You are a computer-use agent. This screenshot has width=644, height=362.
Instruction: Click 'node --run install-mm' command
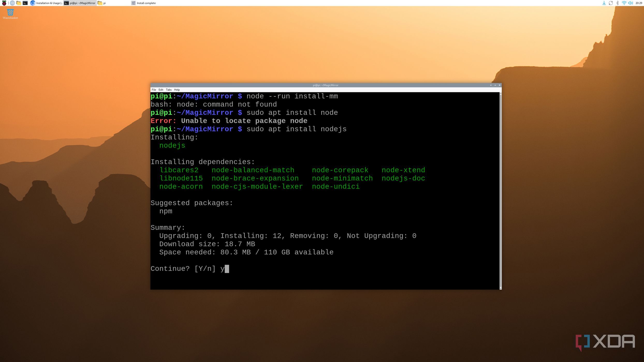pos(292,96)
